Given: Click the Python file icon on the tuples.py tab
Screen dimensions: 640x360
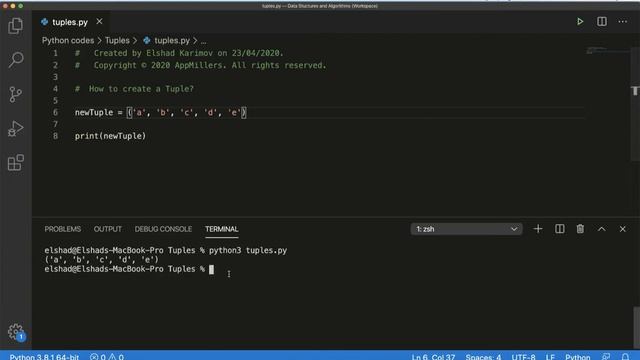Looking at the screenshot, I should pos(44,22).
